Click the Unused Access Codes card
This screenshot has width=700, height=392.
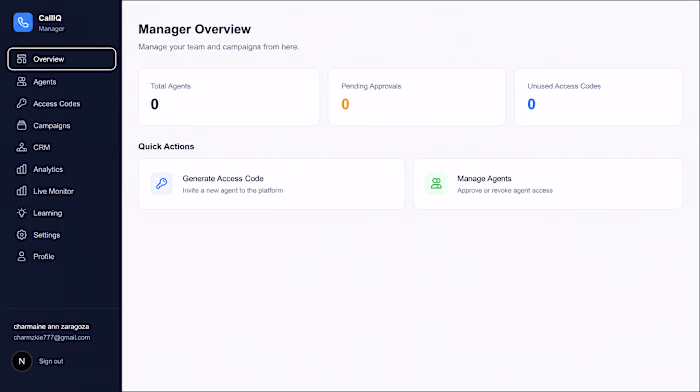[598, 97]
